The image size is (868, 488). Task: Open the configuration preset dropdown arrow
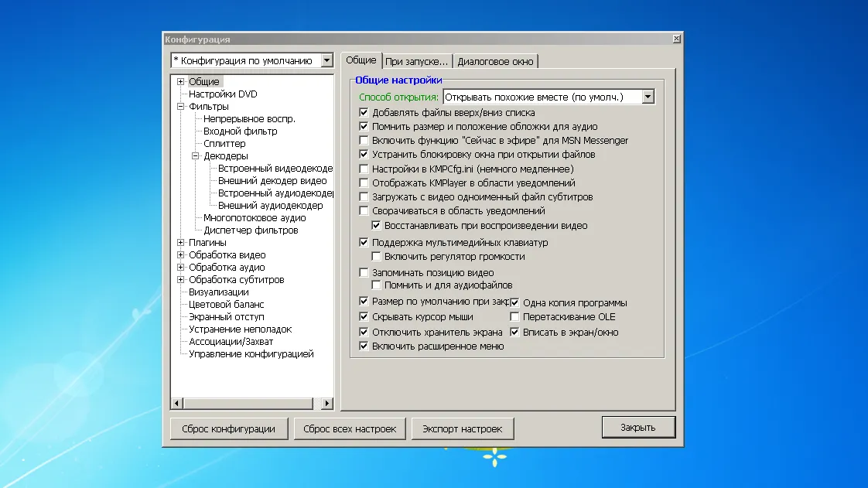pos(326,60)
